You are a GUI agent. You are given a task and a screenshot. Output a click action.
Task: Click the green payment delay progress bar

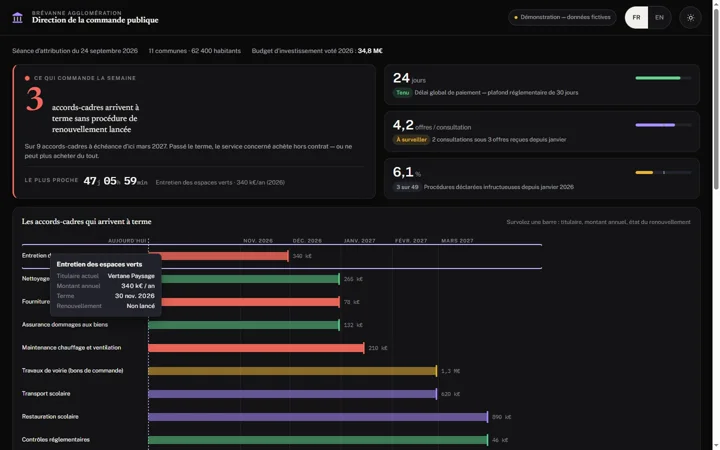[663, 78]
